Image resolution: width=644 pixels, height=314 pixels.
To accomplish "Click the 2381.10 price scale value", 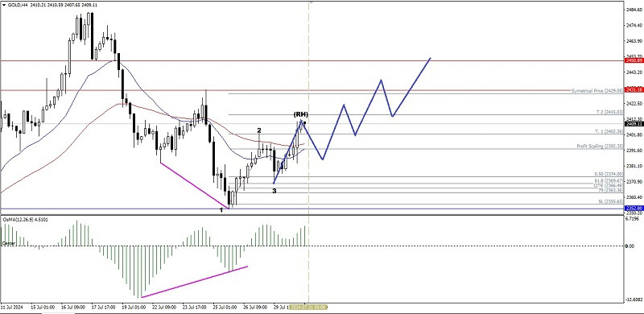I will pos(634,166).
